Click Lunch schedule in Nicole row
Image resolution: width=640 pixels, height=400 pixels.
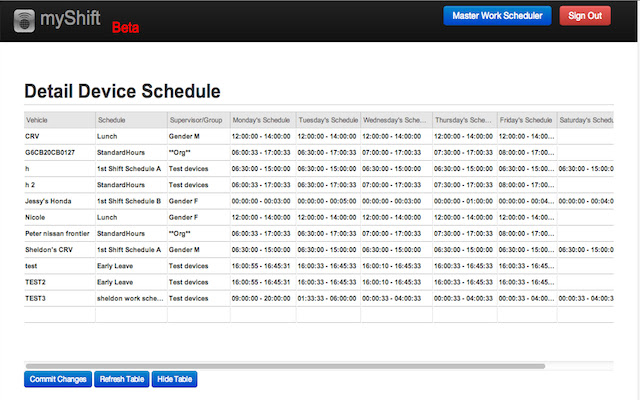point(131,217)
